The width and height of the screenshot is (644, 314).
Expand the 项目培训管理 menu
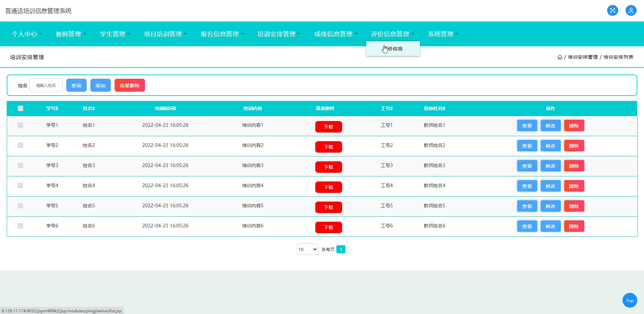point(165,34)
